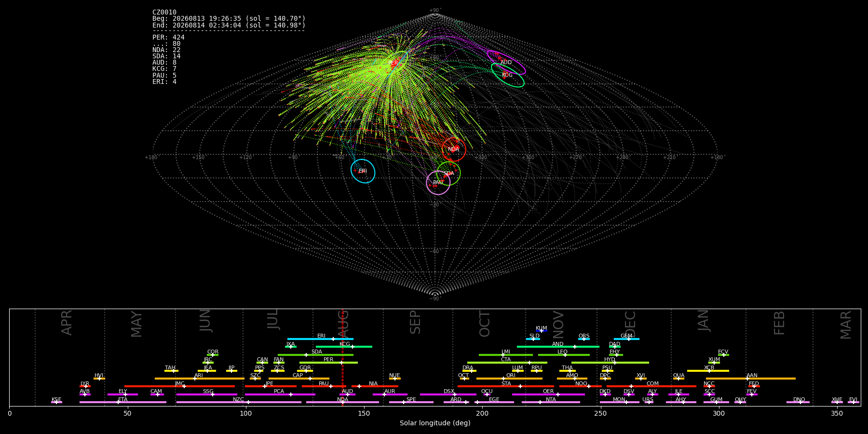The width and height of the screenshot is (868, 434).
Task: Click the cyan ERI radiant circle
Action: point(363,171)
